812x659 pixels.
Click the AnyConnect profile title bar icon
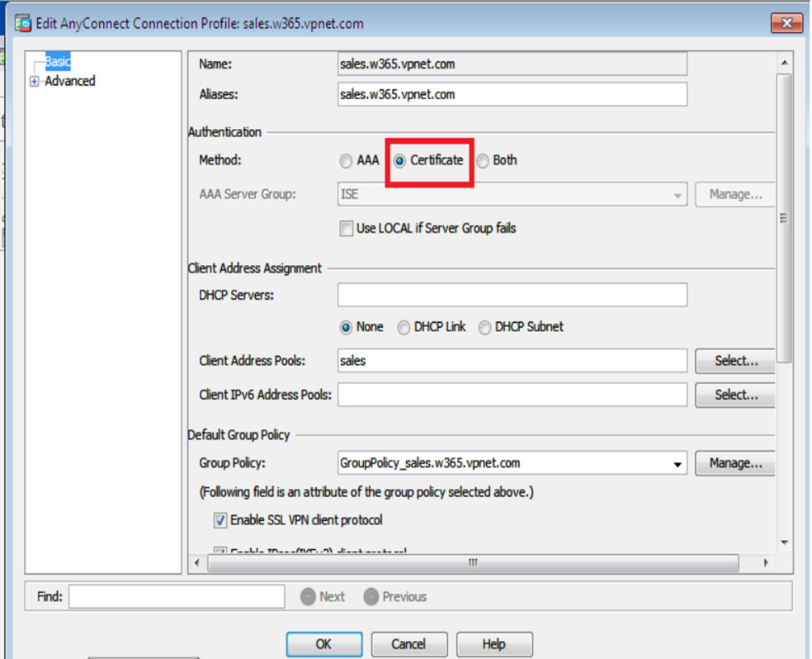coord(23,24)
